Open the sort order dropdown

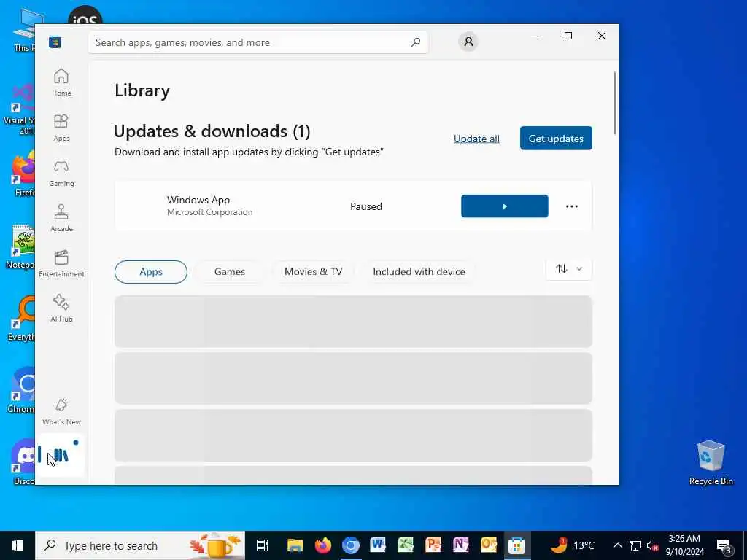click(569, 269)
